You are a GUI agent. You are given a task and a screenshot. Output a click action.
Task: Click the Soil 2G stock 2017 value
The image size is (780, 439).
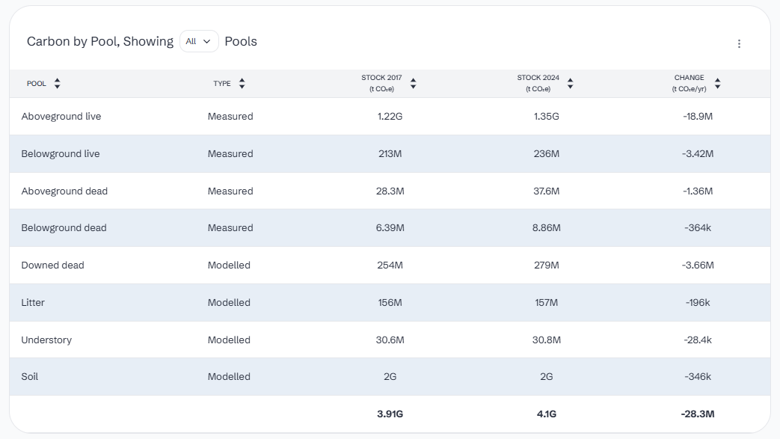(390, 376)
